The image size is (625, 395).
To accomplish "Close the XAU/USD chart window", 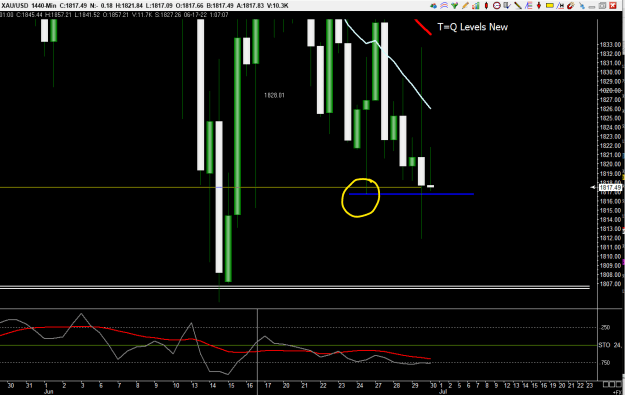I will [613, 6].
